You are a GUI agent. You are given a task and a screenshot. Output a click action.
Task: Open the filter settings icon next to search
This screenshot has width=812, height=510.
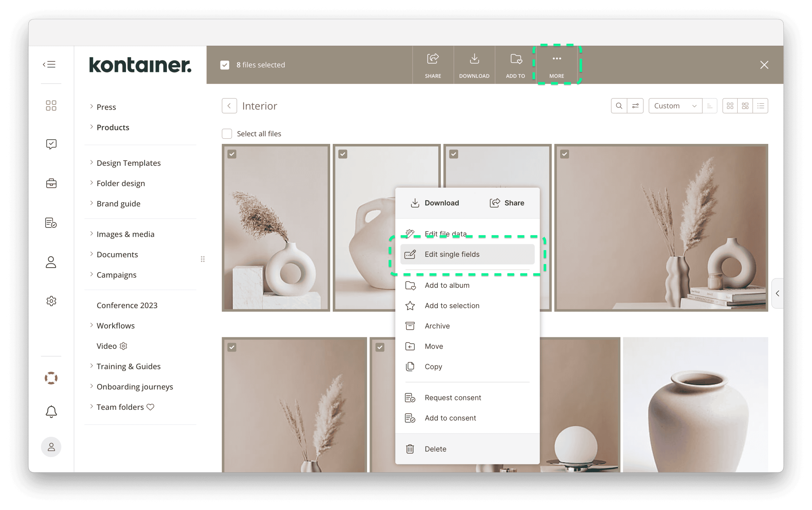[635, 106]
